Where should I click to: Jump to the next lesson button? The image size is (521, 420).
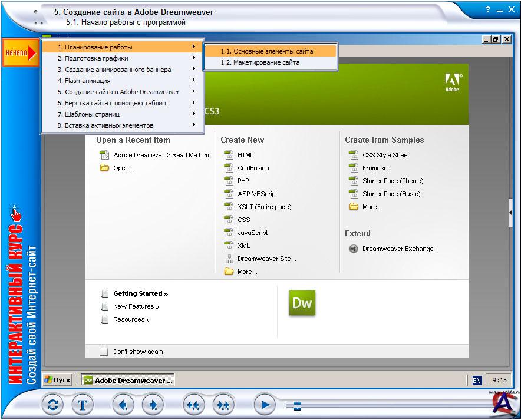[223, 405]
